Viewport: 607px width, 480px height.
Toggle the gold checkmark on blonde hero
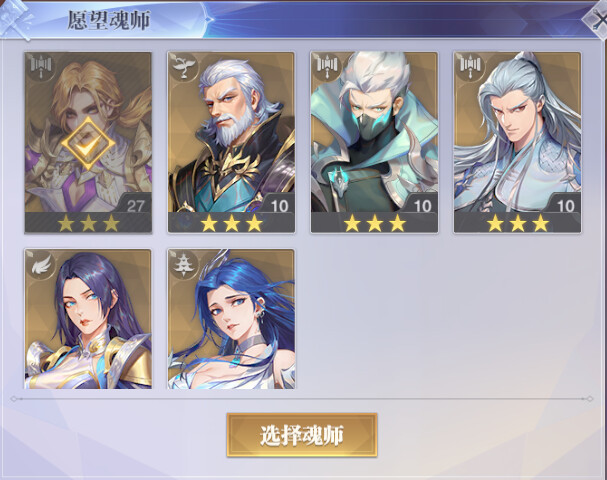88,144
